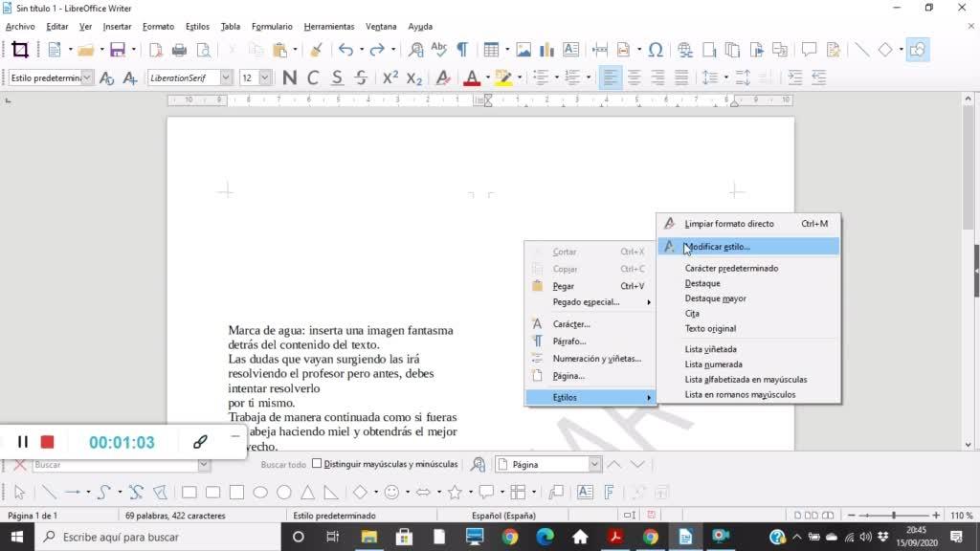This screenshot has height=551, width=980.
Task: Click the Insert Text Box icon
Action: point(570,50)
